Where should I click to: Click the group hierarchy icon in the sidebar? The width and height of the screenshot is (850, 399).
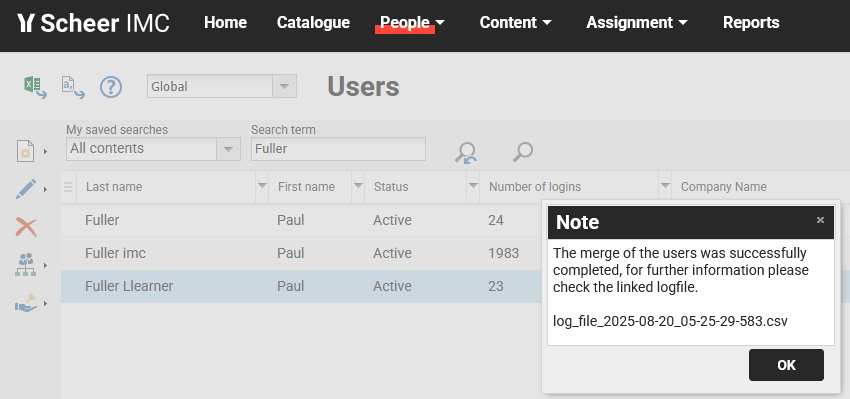click(x=25, y=265)
